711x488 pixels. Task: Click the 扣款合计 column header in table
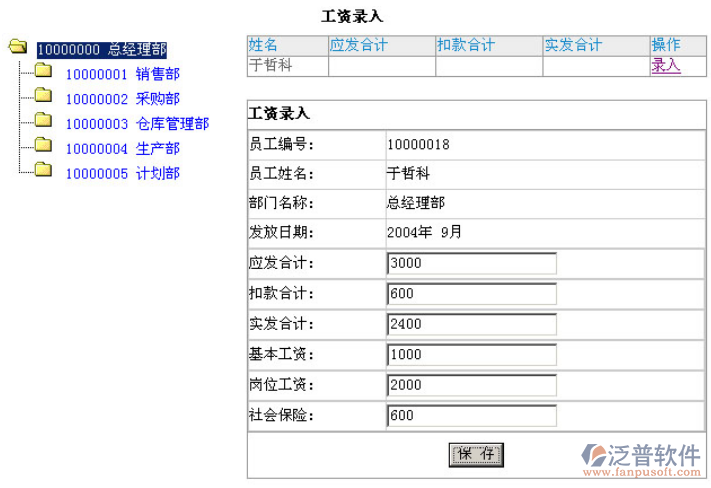[x=489, y=46]
